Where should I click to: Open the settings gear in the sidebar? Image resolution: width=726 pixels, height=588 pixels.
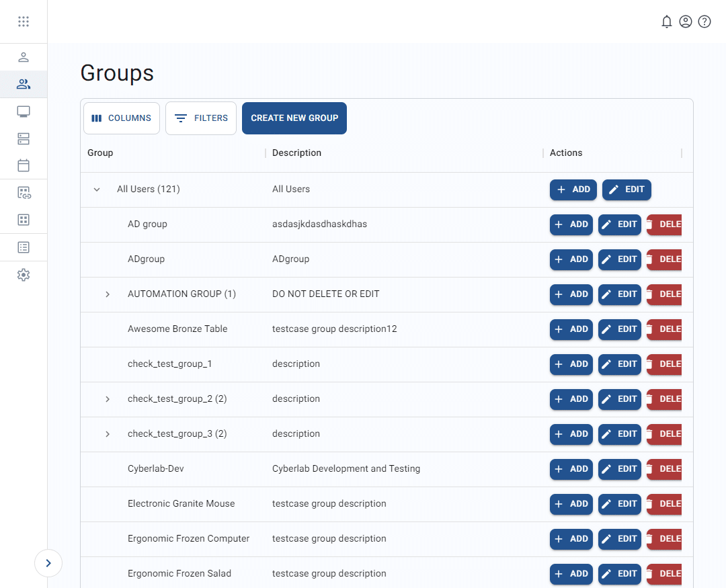coord(24,274)
